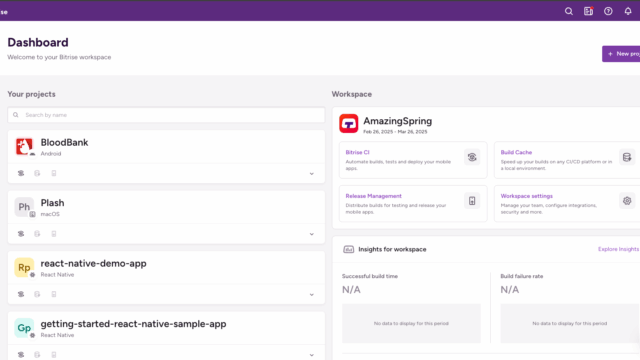
Task: Open the Build Cache workspace link
Action: click(x=516, y=152)
